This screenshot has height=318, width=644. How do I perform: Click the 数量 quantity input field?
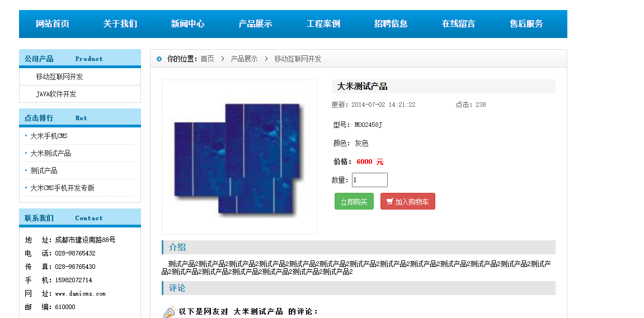pos(370,180)
